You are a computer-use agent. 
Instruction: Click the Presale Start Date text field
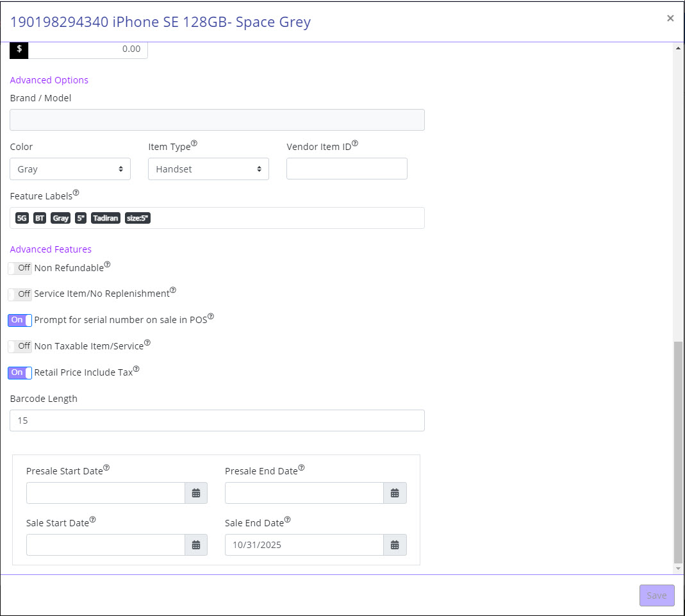(106, 493)
